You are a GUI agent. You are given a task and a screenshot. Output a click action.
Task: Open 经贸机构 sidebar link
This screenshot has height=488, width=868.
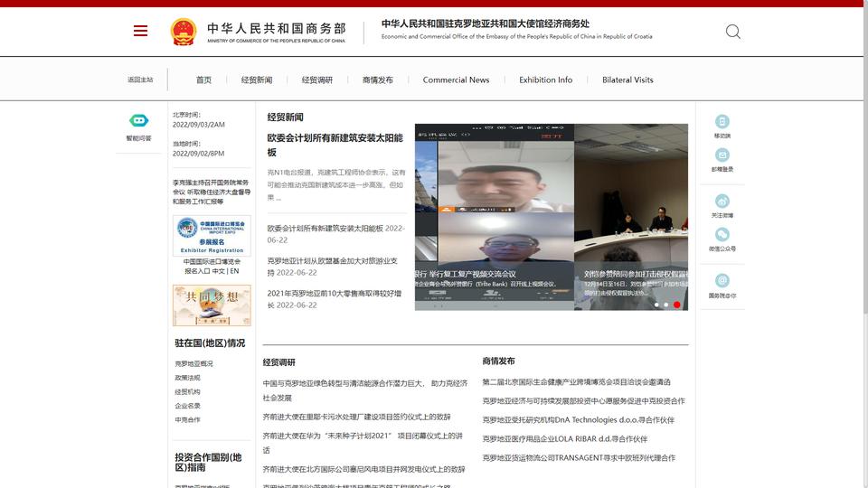(188, 391)
